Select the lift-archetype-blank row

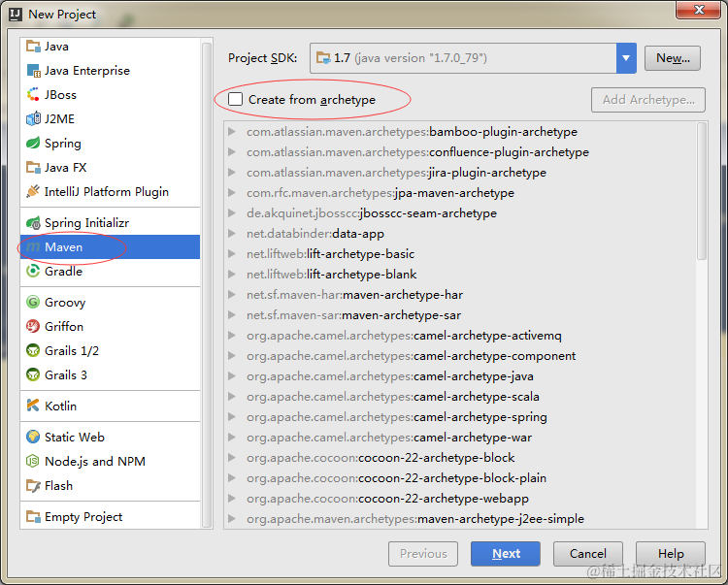[460, 275]
